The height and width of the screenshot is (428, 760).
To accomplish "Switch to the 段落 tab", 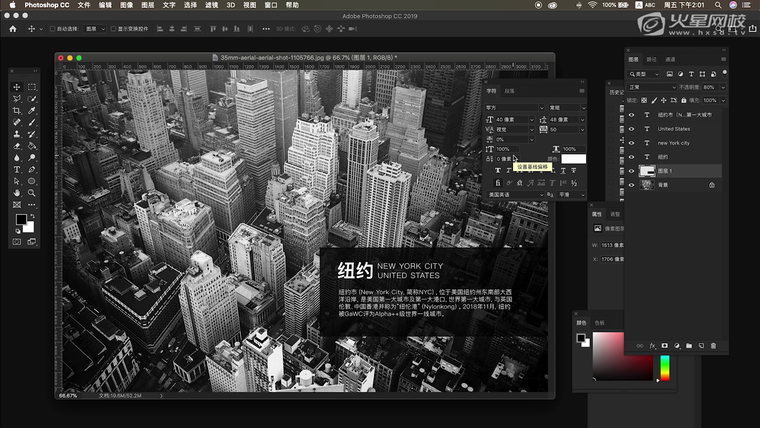I will tap(509, 91).
